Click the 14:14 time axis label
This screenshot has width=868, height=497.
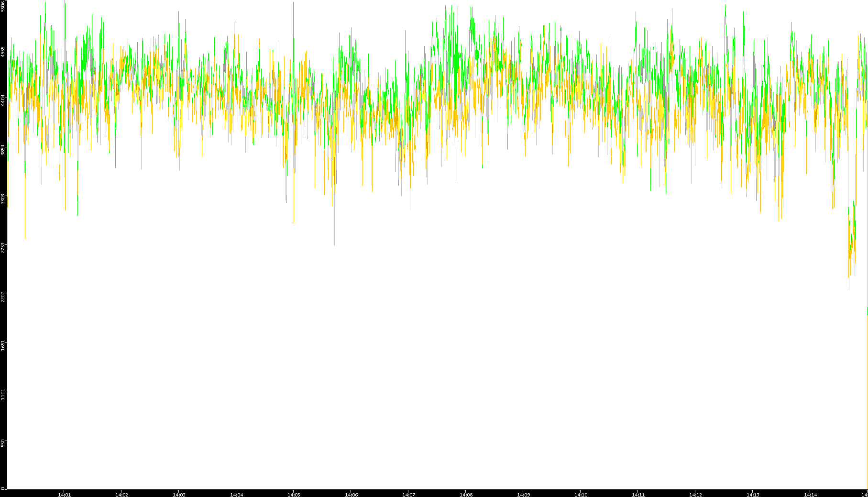pyautogui.click(x=810, y=495)
